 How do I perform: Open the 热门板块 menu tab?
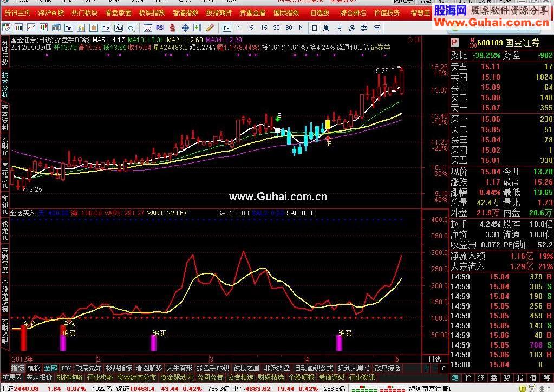84,13
